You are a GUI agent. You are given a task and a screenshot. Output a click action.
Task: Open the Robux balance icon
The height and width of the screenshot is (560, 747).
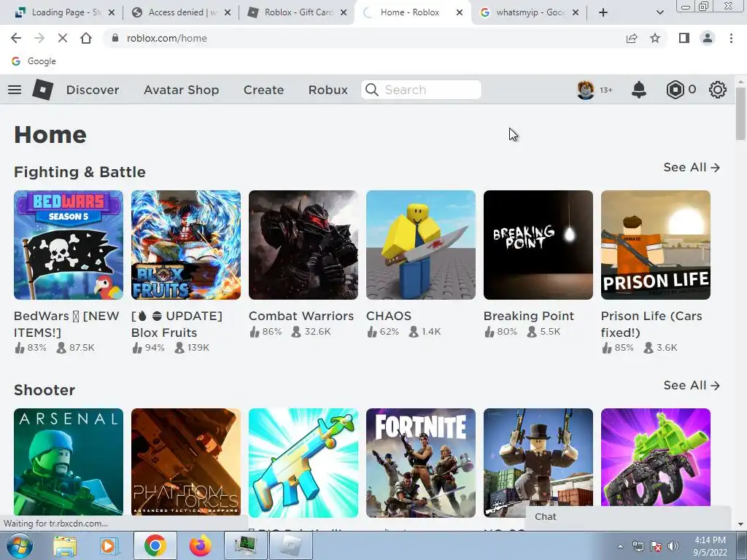pyautogui.click(x=675, y=90)
